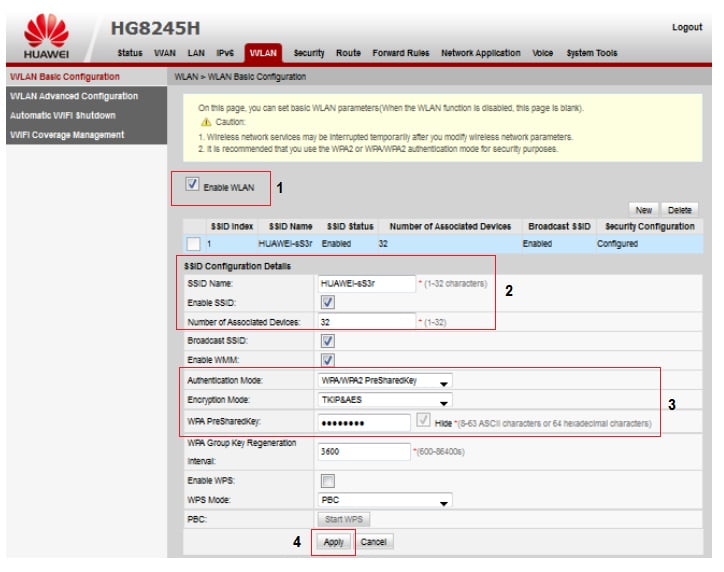Click the WLAN > WLAN Basic Configuration breadcrumb
Image resolution: width=724 pixels, height=572 pixels.
tap(240, 77)
